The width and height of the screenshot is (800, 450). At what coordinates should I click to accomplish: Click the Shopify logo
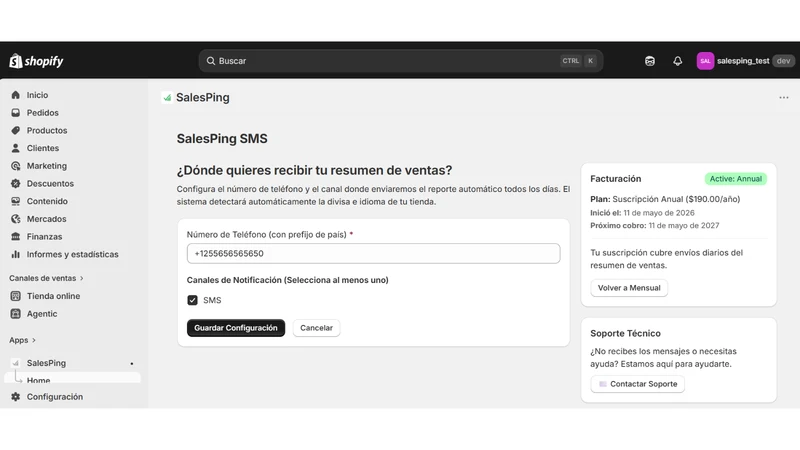coord(36,61)
